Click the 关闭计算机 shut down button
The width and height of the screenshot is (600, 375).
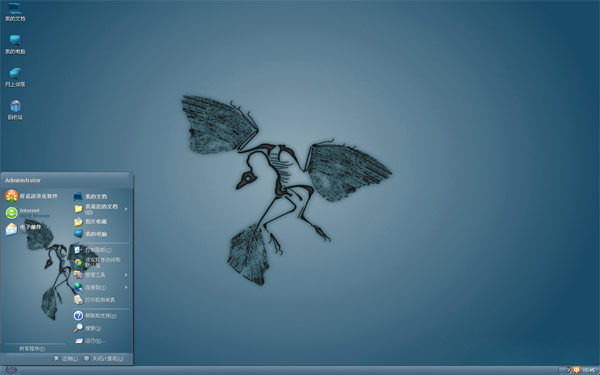(x=104, y=359)
